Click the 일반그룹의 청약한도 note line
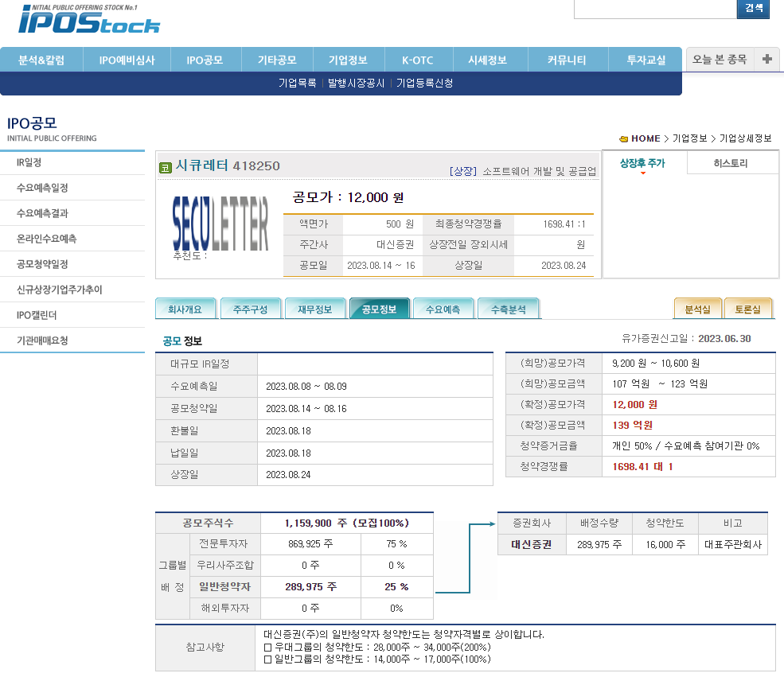This screenshot has height=677, width=784. (x=377, y=659)
